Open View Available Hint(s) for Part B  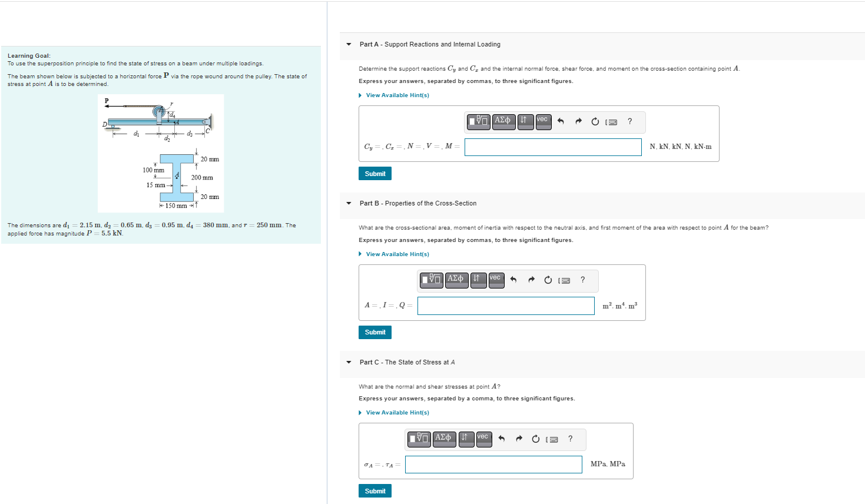click(x=394, y=254)
